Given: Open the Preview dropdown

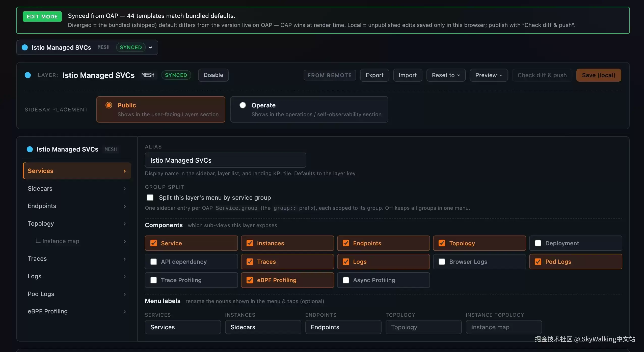Looking at the screenshot, I should pyautogui.click(x=489, y=75).
